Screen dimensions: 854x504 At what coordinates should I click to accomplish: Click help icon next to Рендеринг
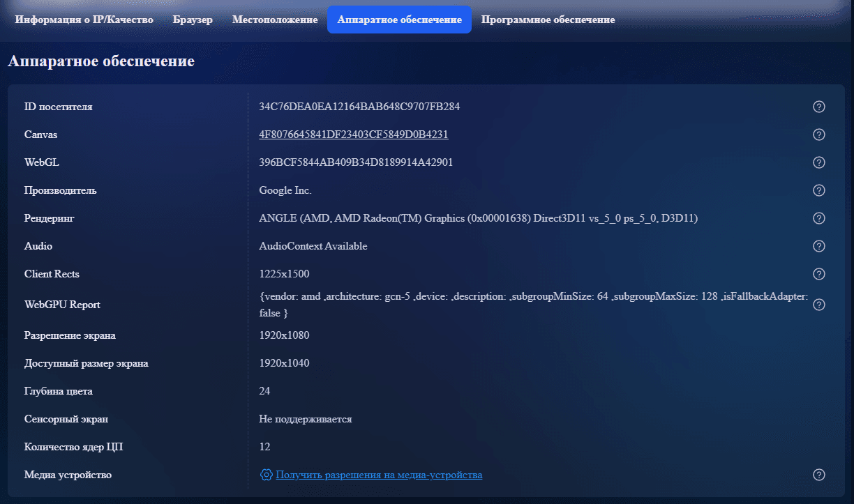819,218
